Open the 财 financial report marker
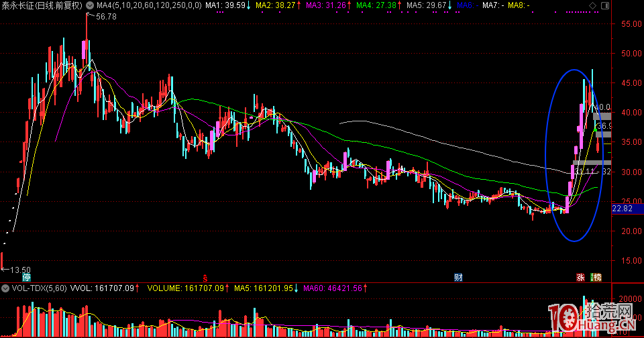Screen dimensions: 644x338 coord(458,277)
